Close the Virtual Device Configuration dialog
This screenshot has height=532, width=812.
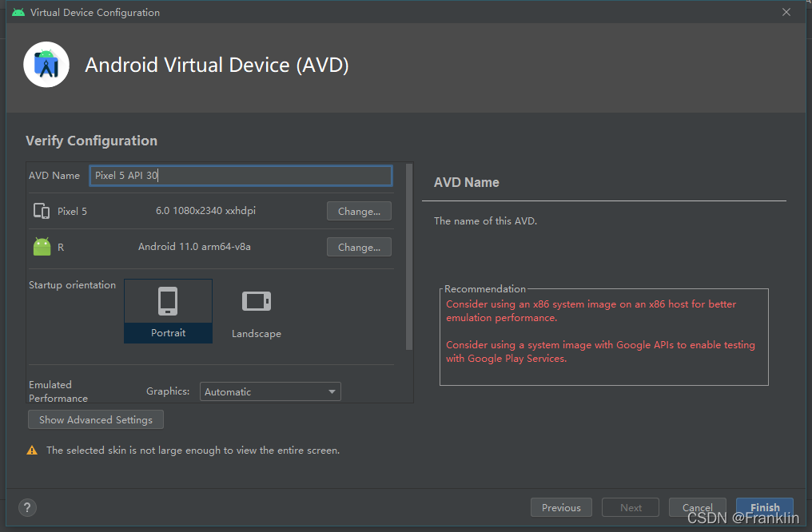click(x=786, y=12)
